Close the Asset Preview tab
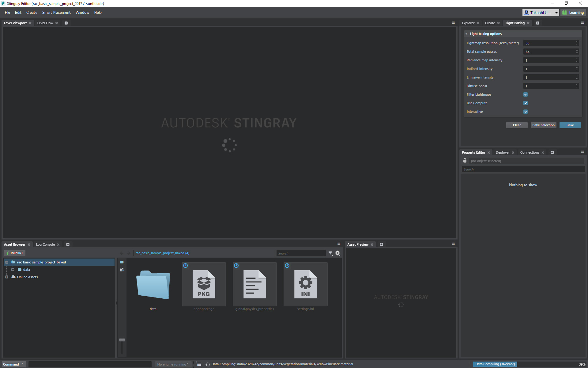The image size is (588, 368). tap(372, 245)
